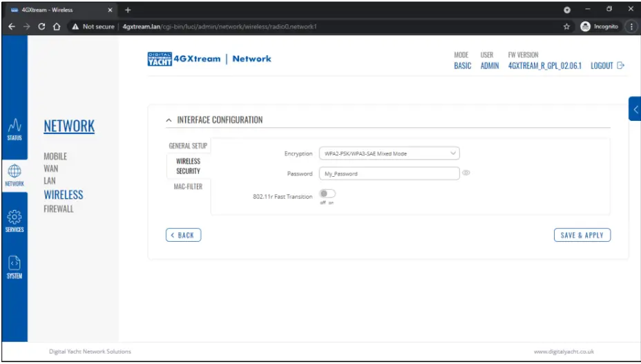Click the Back button

click(x=183, y=235)
